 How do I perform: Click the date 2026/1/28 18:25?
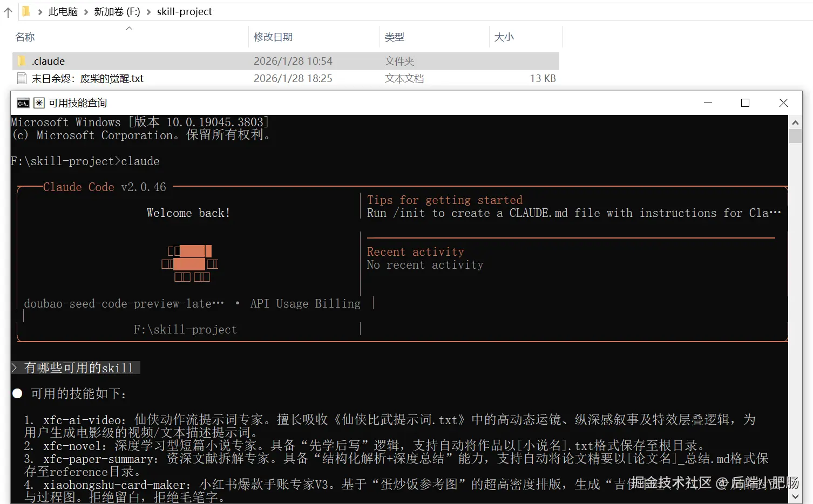pos(293,78)
